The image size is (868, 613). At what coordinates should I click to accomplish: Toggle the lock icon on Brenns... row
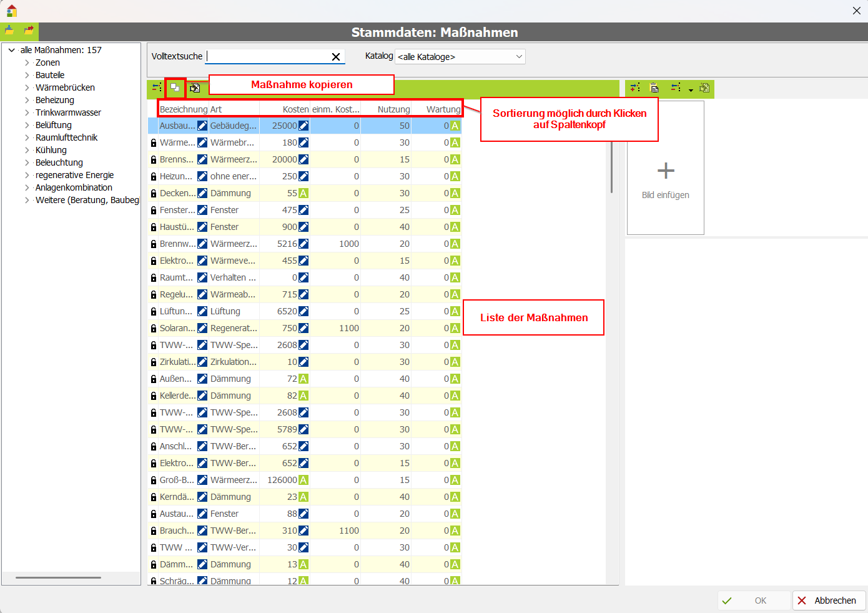point(154,160)
